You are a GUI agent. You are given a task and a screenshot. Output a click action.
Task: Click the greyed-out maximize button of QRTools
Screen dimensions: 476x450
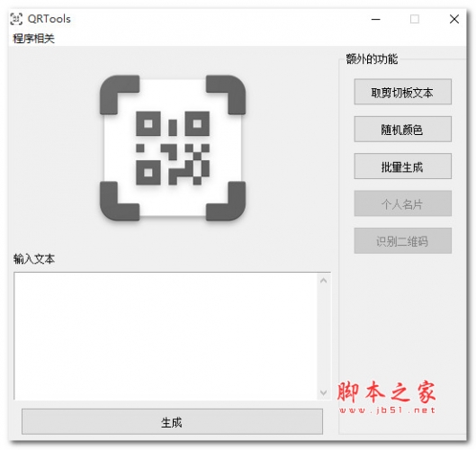pyautogui.click(x=415, y=19)
